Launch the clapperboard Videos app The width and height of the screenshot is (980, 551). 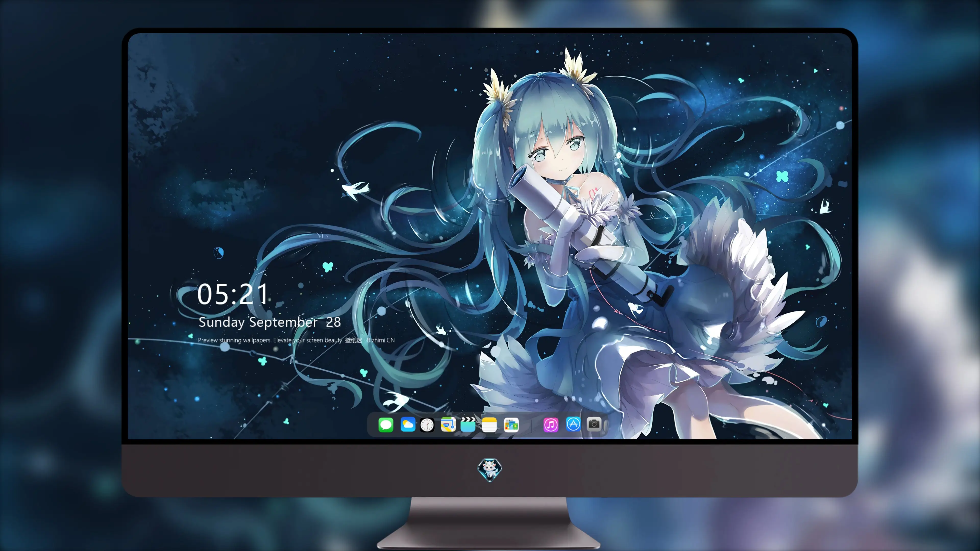coord(468,424)
